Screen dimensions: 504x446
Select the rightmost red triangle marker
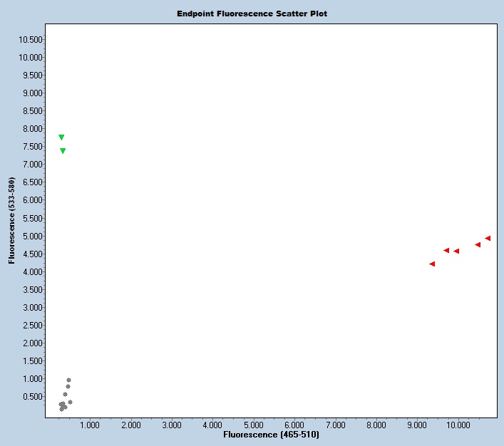point(488,238)
